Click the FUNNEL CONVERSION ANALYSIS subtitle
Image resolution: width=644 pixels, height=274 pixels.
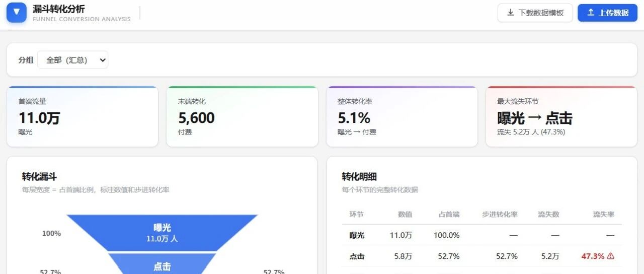tap(82, 19)
